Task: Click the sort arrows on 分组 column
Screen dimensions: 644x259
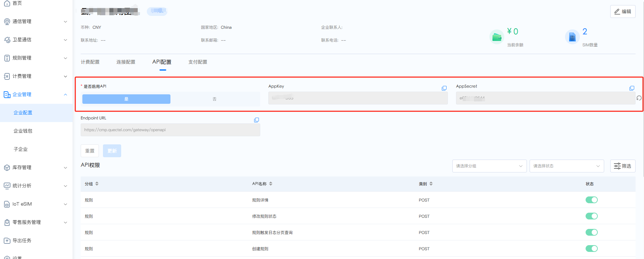Action: 97,184
